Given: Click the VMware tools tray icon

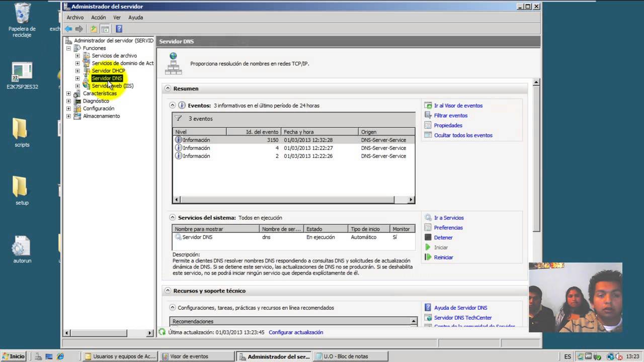Looking at the screenshot, I should point(588,356).
